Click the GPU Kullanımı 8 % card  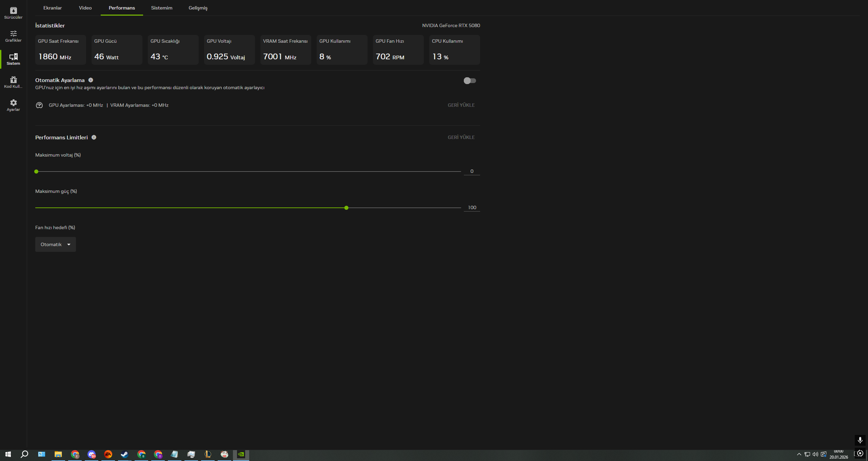point(342,50)
